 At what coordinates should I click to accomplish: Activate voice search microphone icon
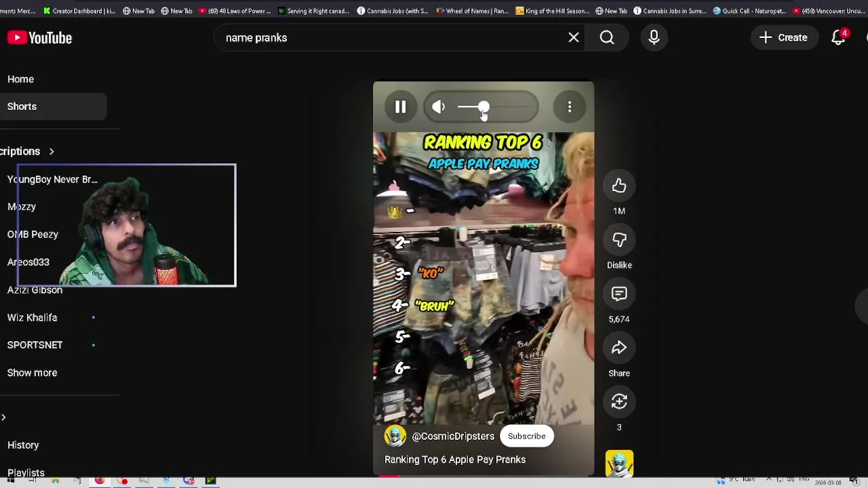(x=654, y=38)
